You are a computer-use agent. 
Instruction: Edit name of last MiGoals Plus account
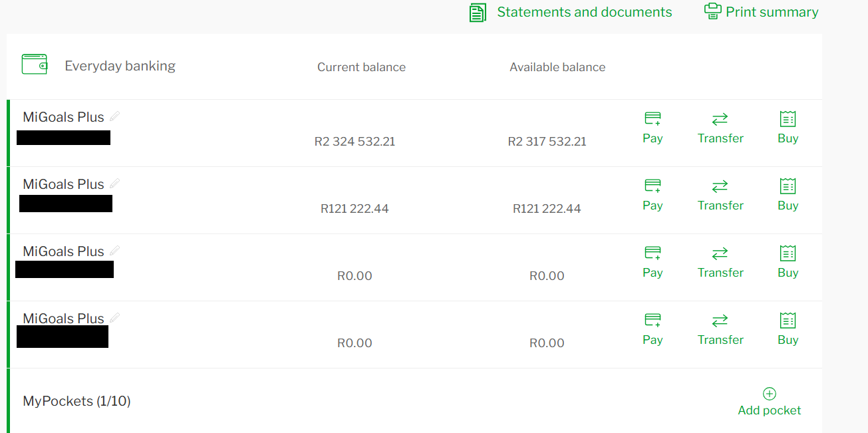(x=115, y=318)
